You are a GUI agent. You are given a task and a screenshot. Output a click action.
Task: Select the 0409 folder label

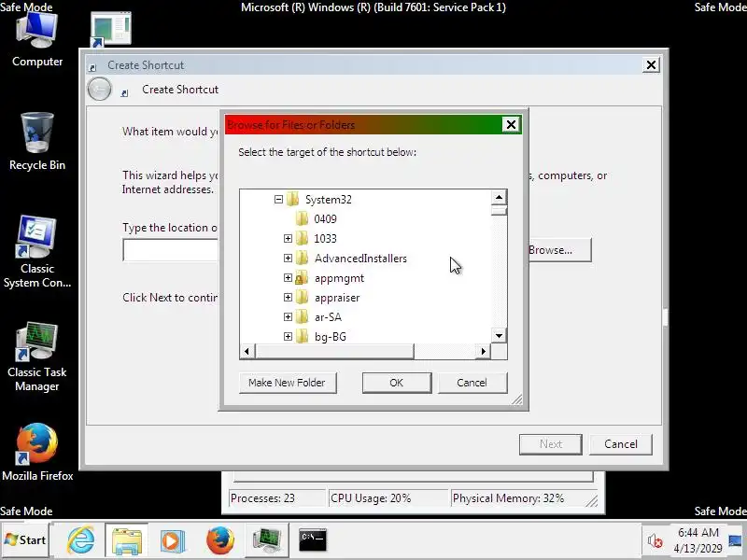pos(325,219)
